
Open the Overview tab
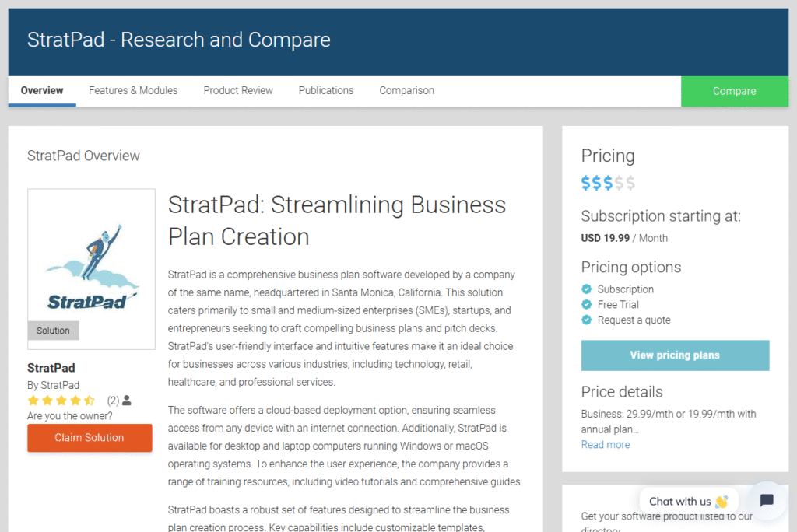[x=42, y=91]
